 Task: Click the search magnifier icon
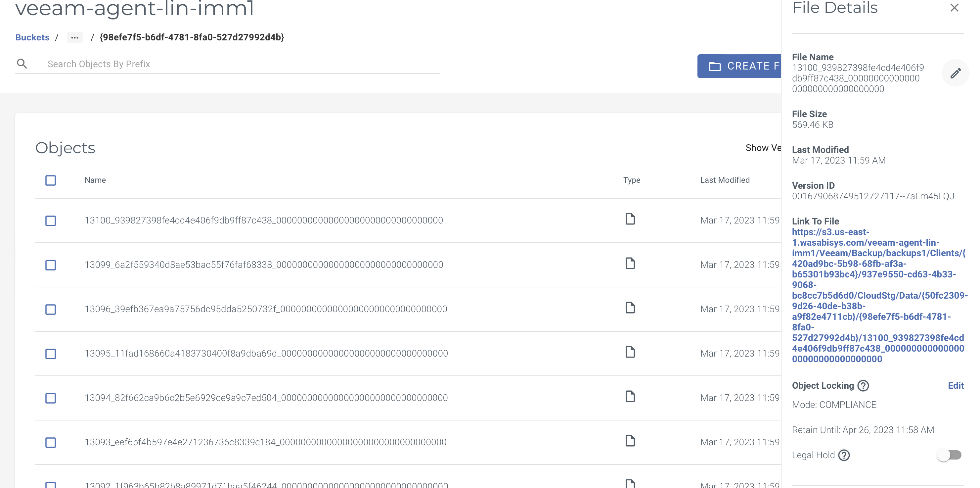click(22, 64)
